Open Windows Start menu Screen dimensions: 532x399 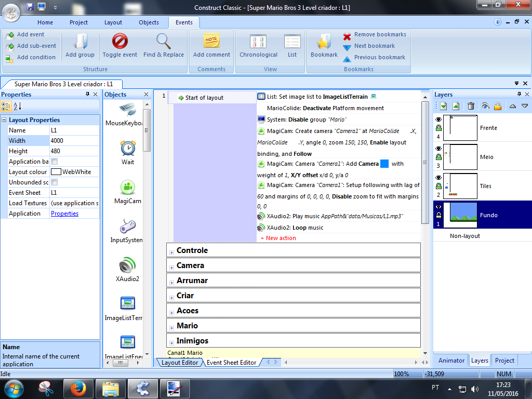tap(13, 389)
